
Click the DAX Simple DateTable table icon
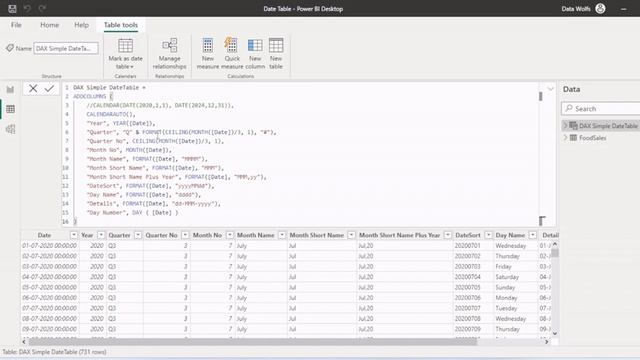click(x=573, y=126)
